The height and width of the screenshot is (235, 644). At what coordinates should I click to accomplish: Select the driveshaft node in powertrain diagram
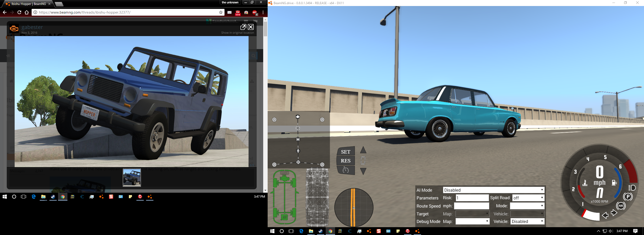click(x=298, y=151)
